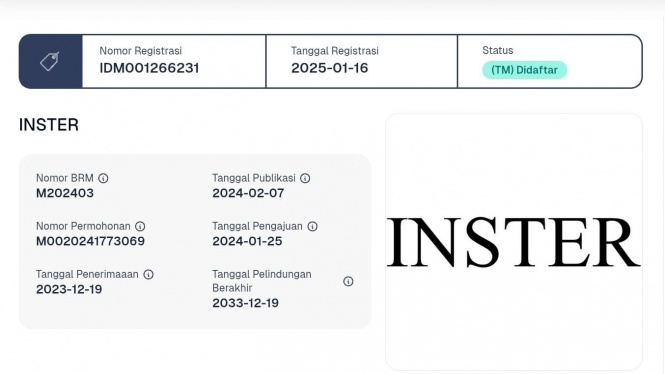Click application number M0020241773069
The height and width of the screenshot is (374, 665).
[x=90, y=241]
